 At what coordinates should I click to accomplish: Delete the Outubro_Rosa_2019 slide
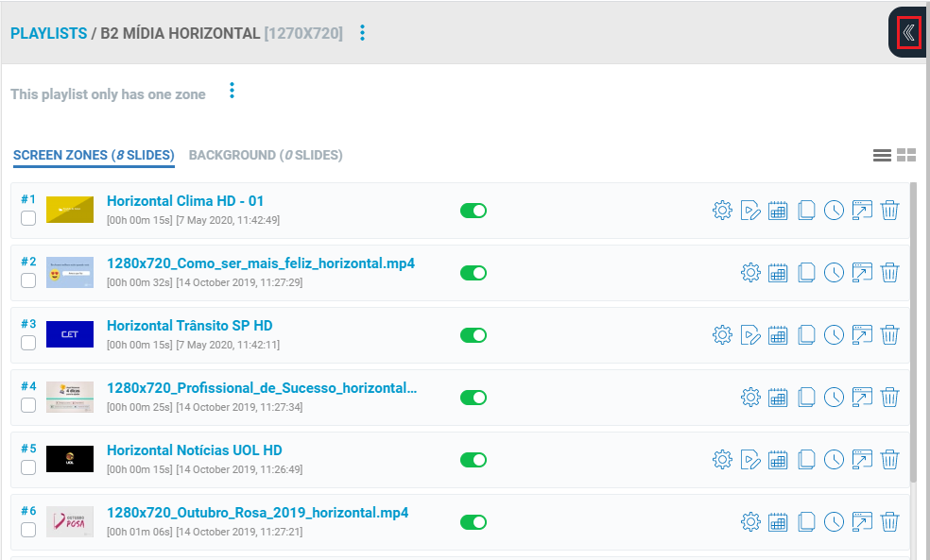[x=889, y=521]
